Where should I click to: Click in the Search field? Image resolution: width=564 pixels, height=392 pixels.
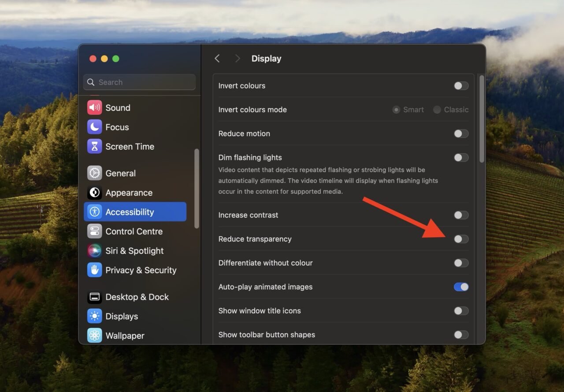pyautogui.click(x=139, y=82)
